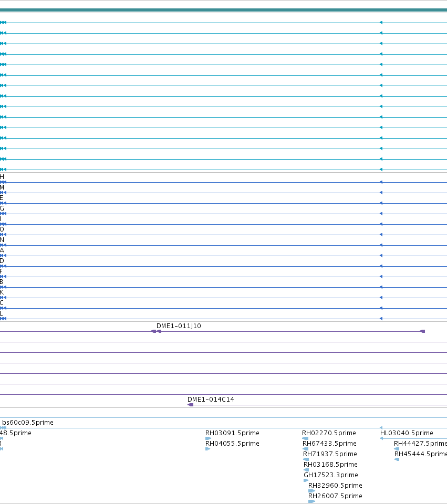Click the small exon arrow on transcript M
This screenshot has width=447, height=504.
click(x=381, y=193)
